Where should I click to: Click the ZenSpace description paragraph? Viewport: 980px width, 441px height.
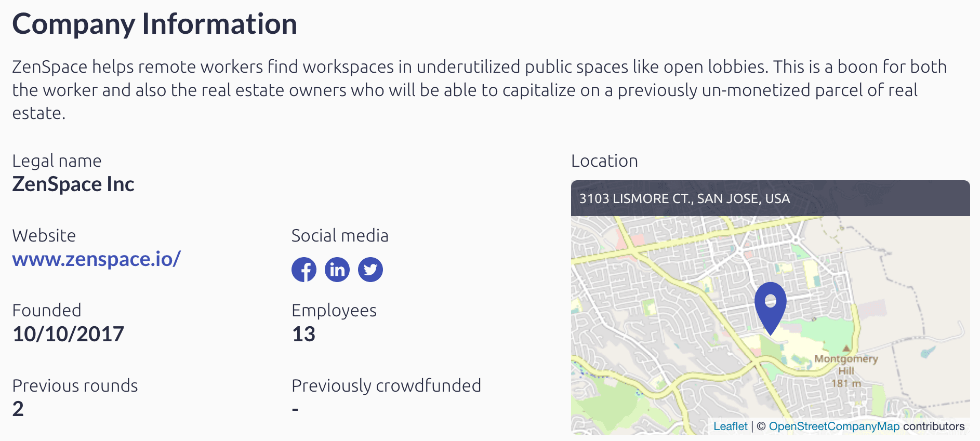tap(480, 90)
